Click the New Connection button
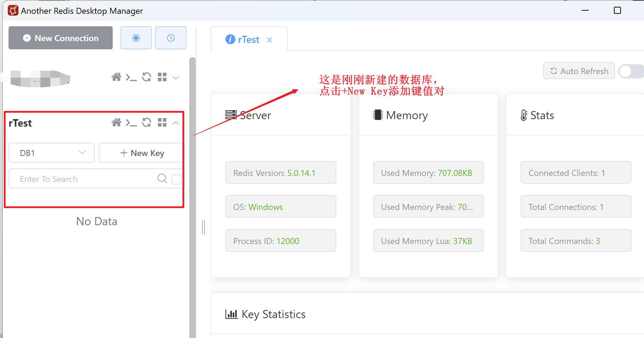Image resolution: width=644 pixels, height=338 pixels. 61,38
